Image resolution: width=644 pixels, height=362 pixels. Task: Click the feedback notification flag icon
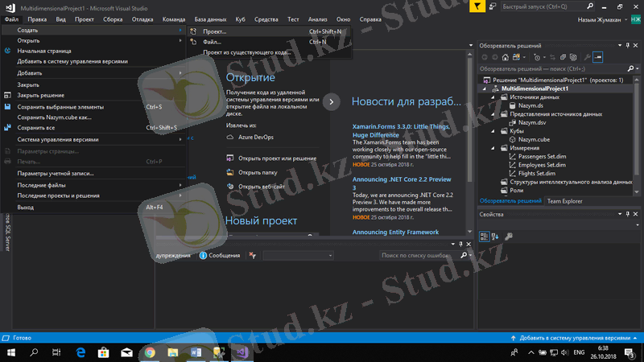pos(478,6)
